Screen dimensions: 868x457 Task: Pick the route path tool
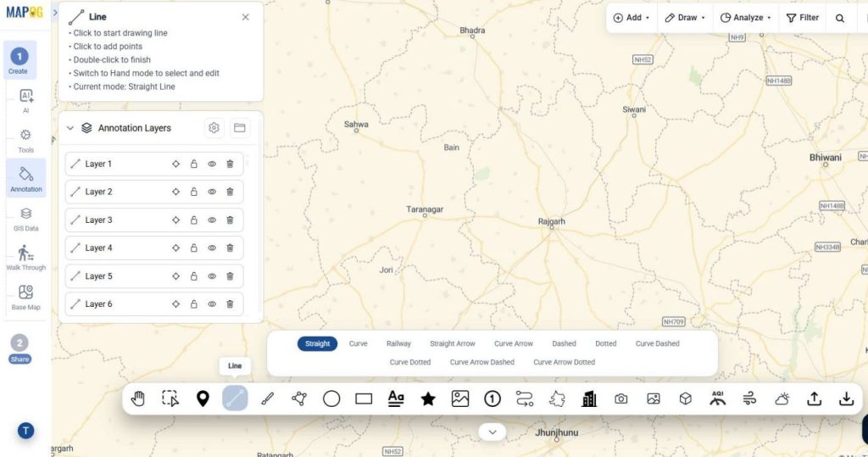[x=524, y=398]
